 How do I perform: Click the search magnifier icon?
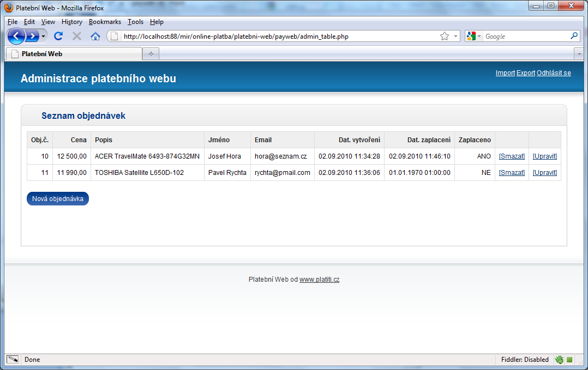574,37
